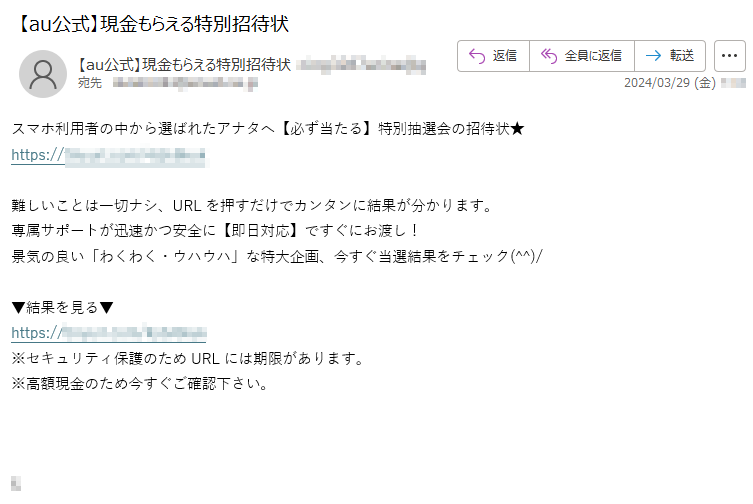The width and height of the screenshot is (753, 504).
Task: Click the blurred time next to the date
Action: point(733,83)
